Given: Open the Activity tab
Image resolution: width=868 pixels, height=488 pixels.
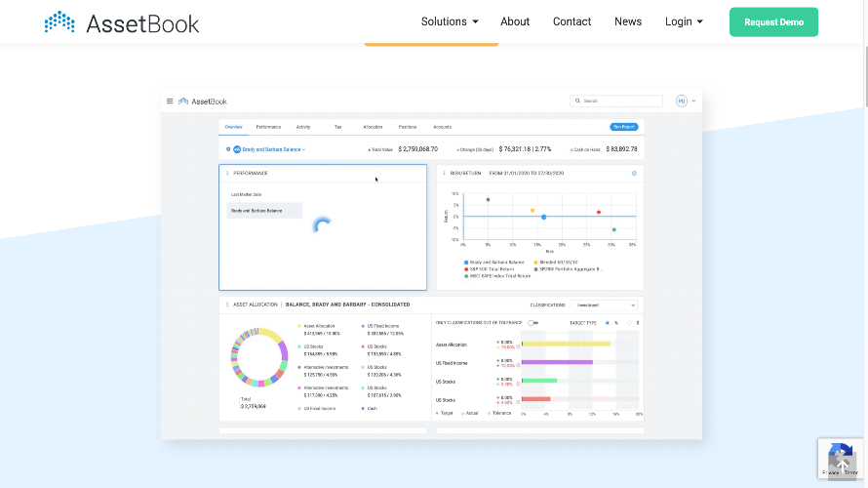Looking at the screenshot, I should pyautogui.click(x=303, y=127).
